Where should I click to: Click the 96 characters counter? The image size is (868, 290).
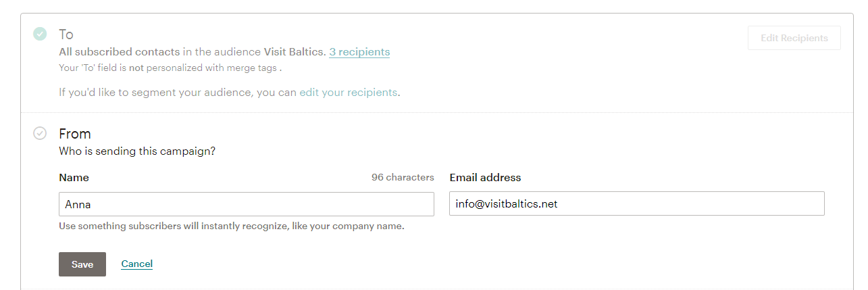403,177
